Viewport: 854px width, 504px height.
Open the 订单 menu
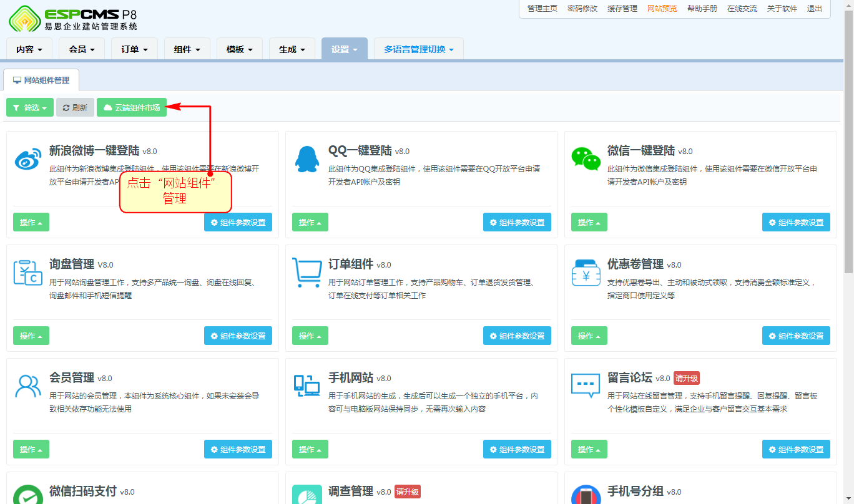coord(135,49)
